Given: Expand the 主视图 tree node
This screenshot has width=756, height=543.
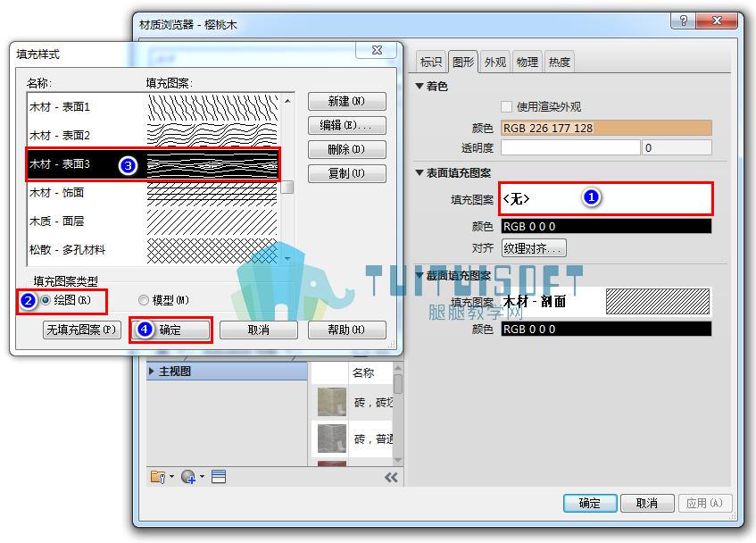Looking at the screenshot, I should pyautogui.click(x=152, y=371).
